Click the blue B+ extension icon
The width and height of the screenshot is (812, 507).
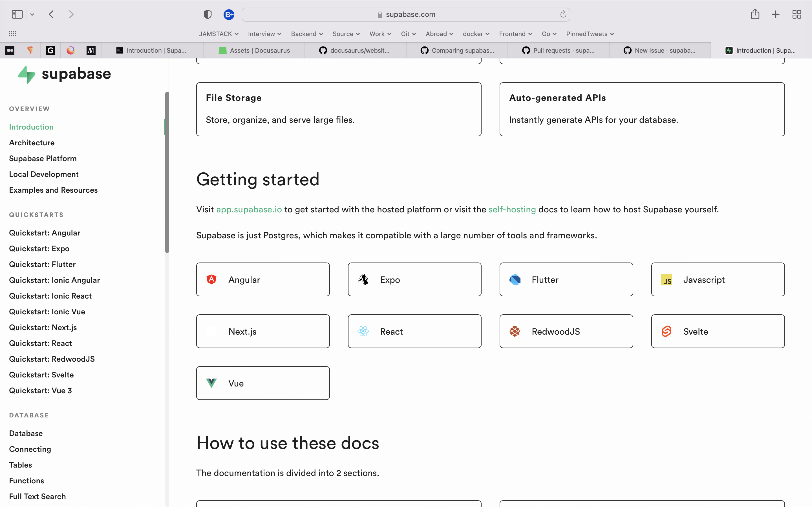pos(229,14)
